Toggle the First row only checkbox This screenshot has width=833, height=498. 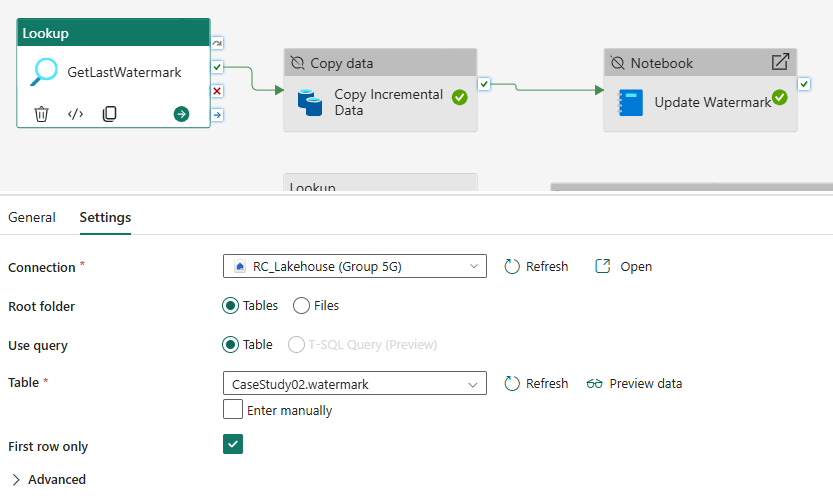coord(233,444)
